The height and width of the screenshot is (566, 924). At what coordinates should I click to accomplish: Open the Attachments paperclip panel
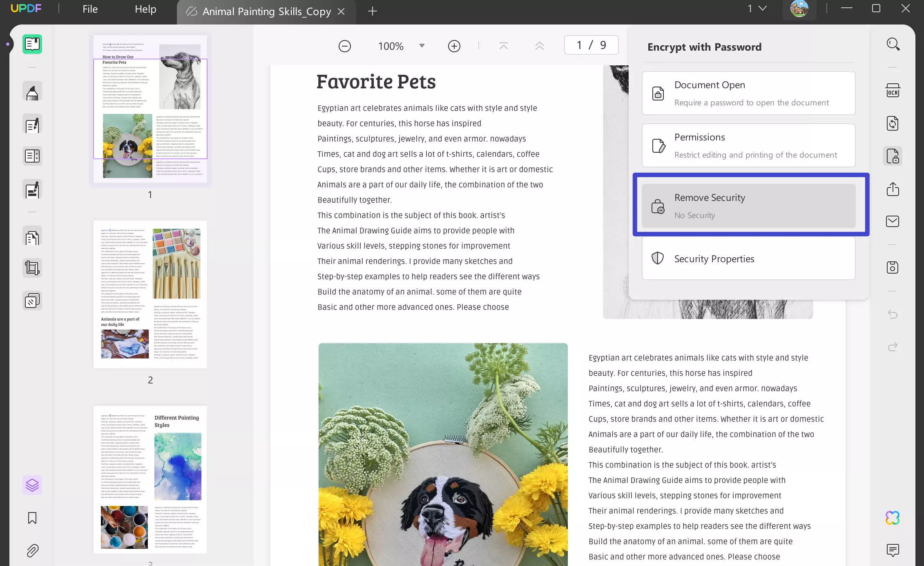(32, 550)
